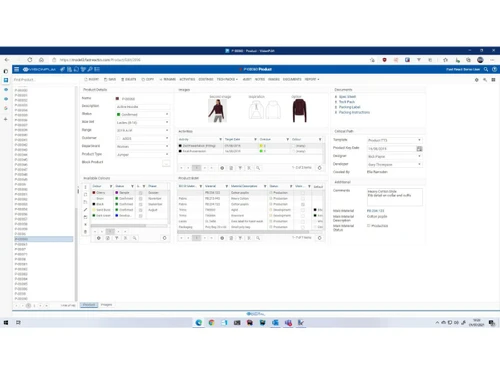Click the dark red colour swatch beside Name
Image resolution: width=500 pixels, height=375 pixels.
[117, 99]
